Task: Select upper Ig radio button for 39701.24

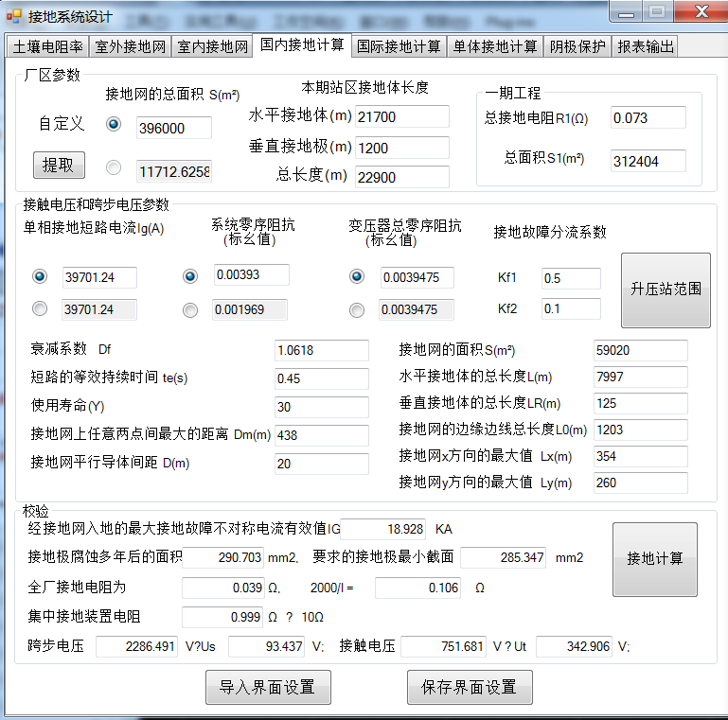Action: coord(40,276)
